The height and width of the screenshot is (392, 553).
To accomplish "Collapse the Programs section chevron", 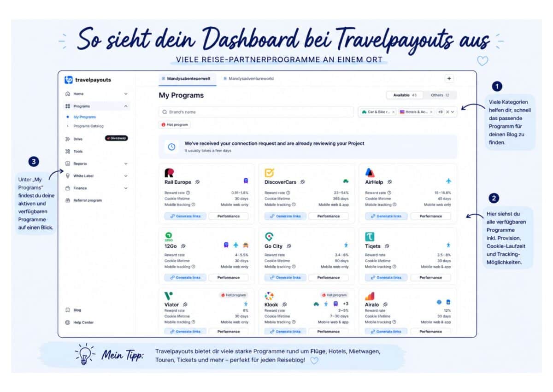I will click(126, 106).
